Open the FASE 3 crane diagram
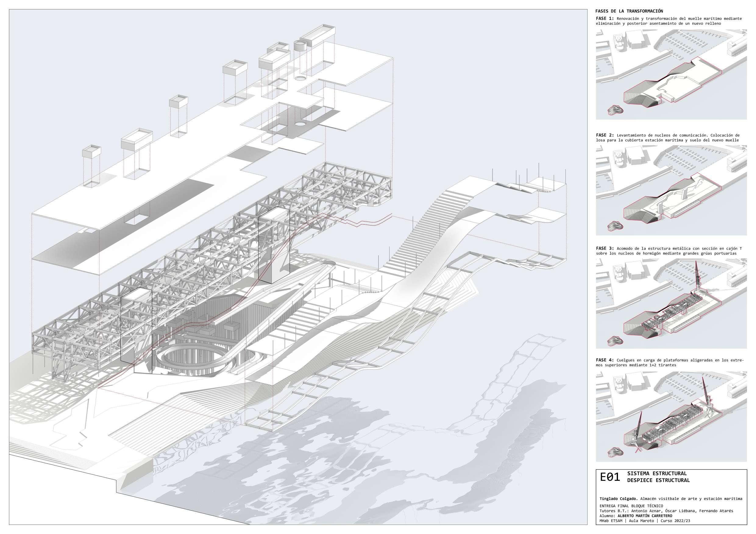 (x=671, y=303)
